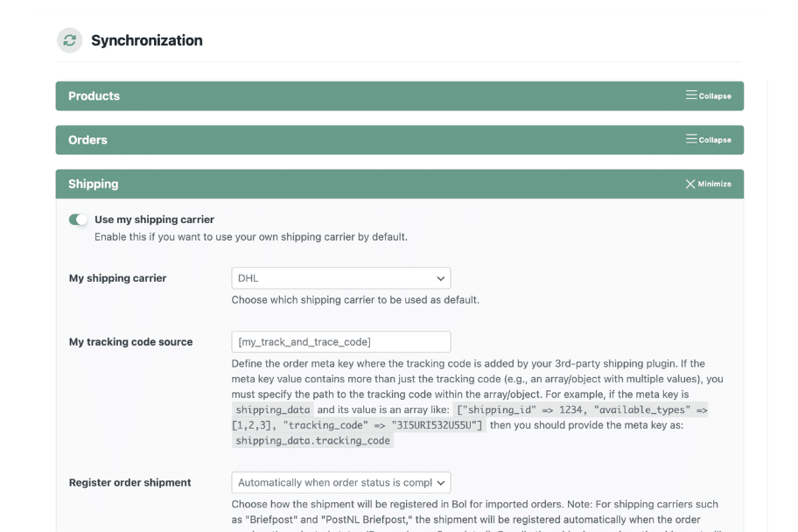Open the Register order shipment dropdown
Screen dimensions: 798x532
pyautogui.click(x=340, y=482)
